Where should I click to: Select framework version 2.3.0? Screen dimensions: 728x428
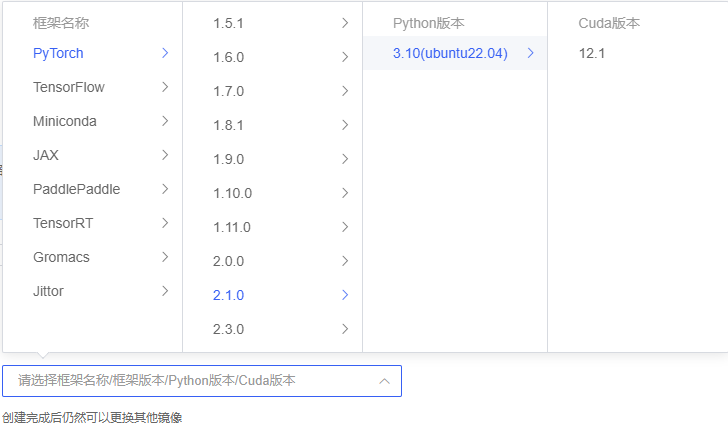coord(228,329)
